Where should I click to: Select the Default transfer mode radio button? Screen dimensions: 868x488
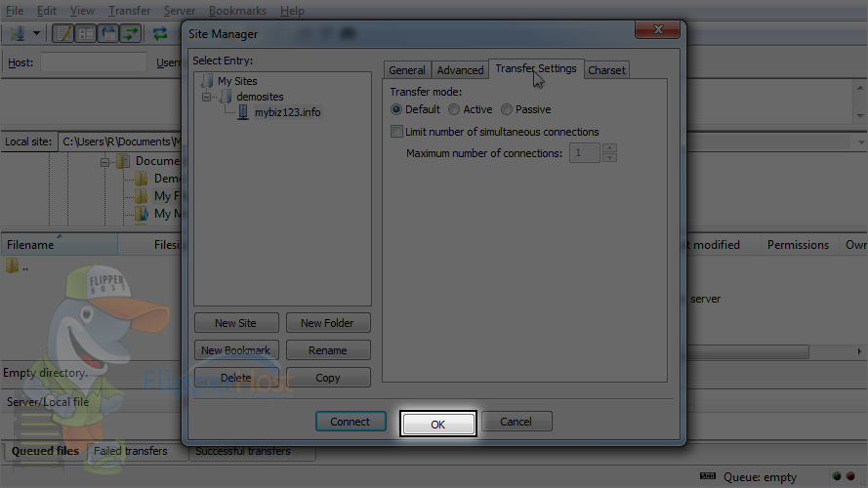[396, 109]
